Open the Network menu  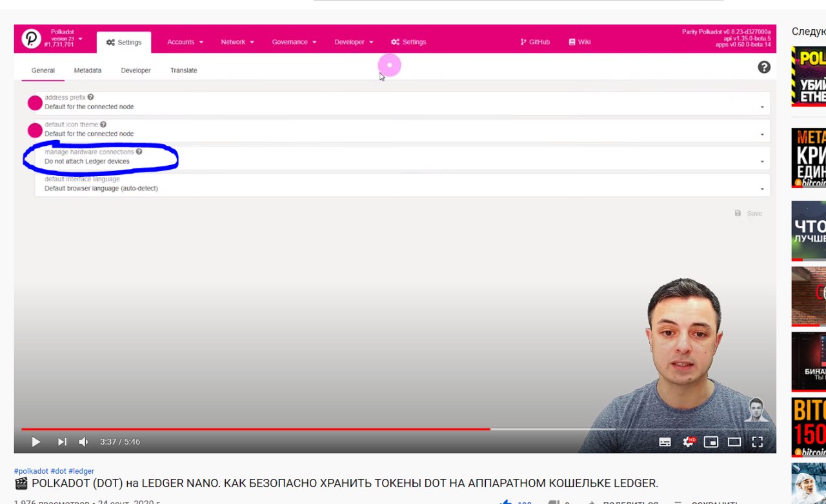[237, 42]
